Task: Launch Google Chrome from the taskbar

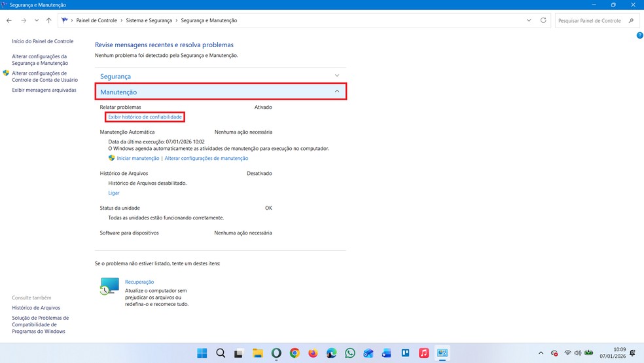Action: tap(295, 353)
